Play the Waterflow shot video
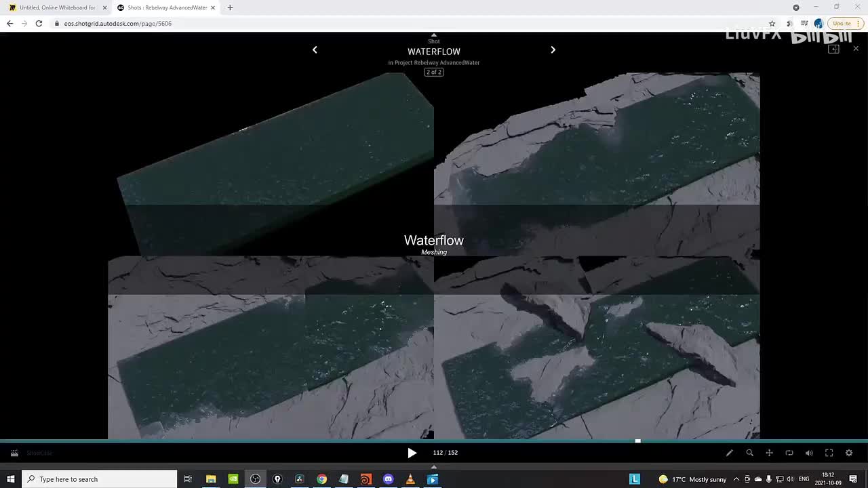 point(412,453)
